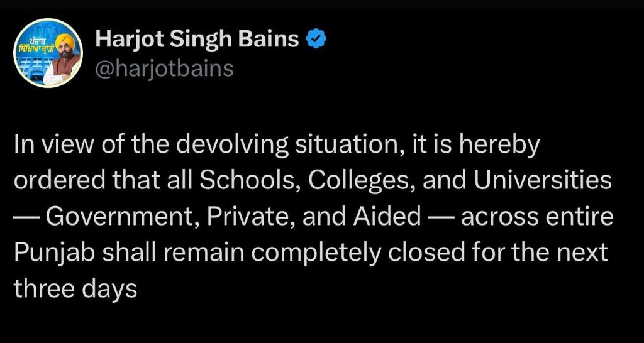Click the man in yellow turban in avatar
The height and width of the screenshot is (343, 644).
click(x=62, y=58)
